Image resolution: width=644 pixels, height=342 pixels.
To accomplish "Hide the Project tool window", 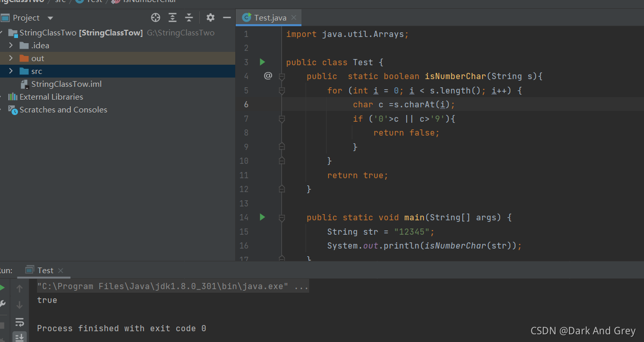I will click(x=227, y=17).
